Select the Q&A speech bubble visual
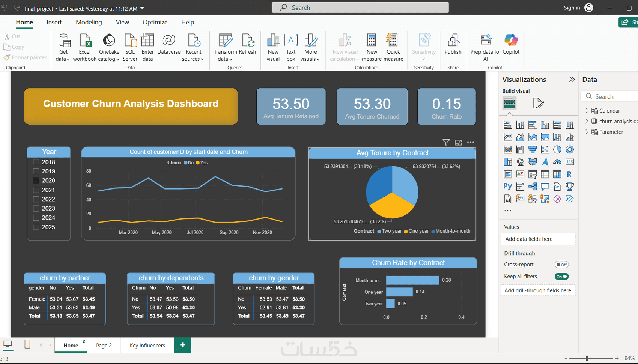The width and height of the screenshot is (638, 364). coord(545,187)
